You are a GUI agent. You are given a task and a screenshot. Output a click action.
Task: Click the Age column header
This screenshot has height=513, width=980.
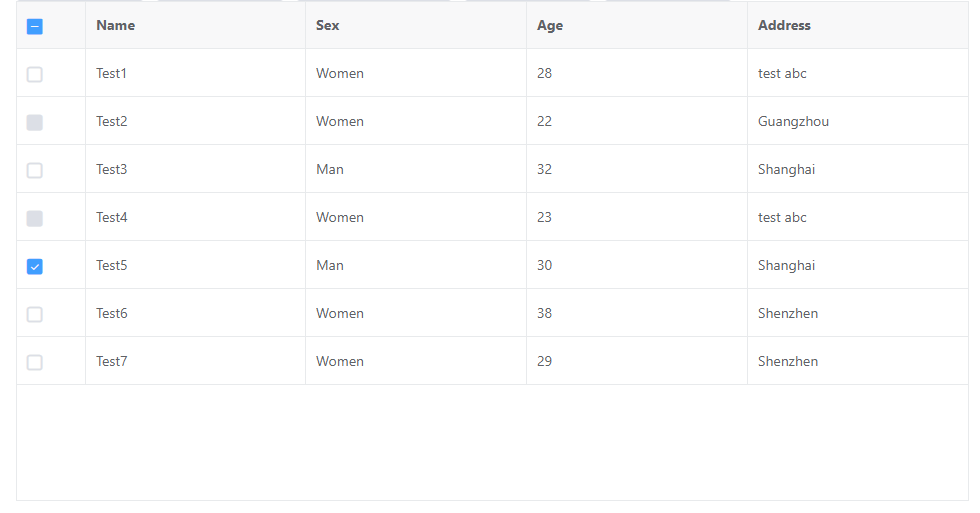[550, 26]
